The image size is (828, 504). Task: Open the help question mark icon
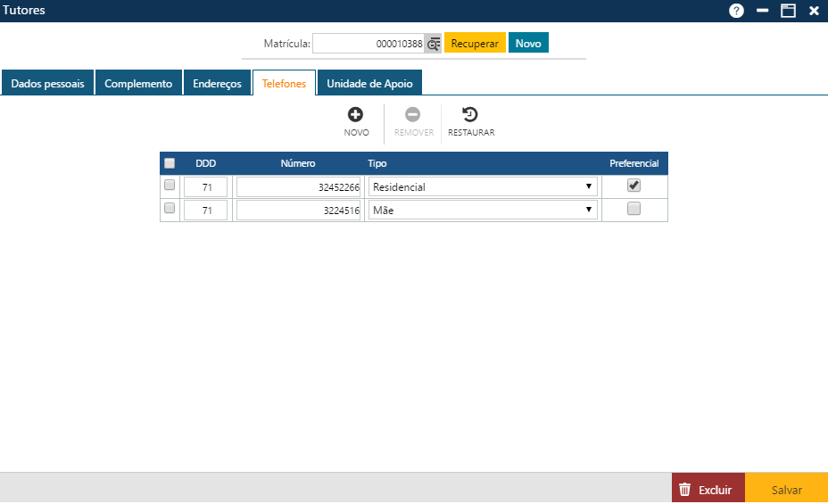pyautogui.click(x=736, y=11)
